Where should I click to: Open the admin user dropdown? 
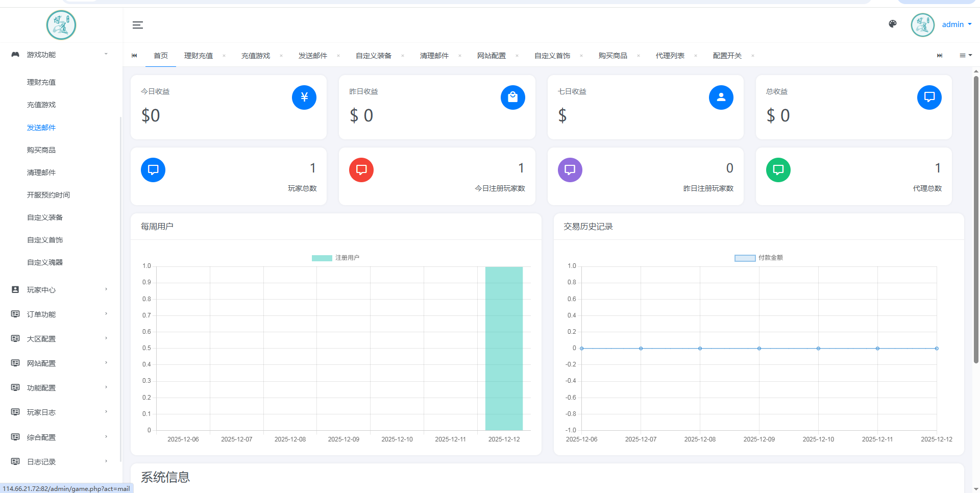pyautogui.click(x=956, y=24)
